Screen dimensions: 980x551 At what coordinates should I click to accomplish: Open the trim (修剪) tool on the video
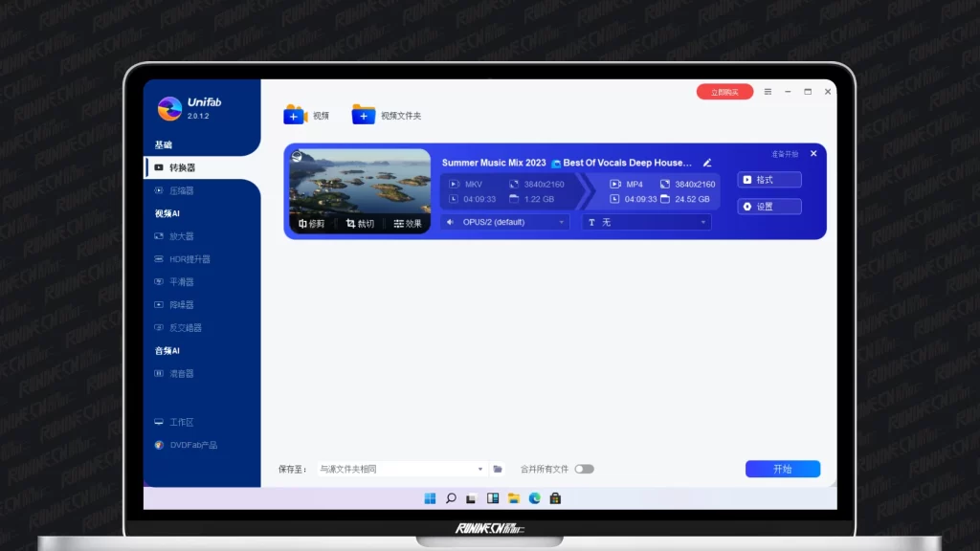point(312,224)
